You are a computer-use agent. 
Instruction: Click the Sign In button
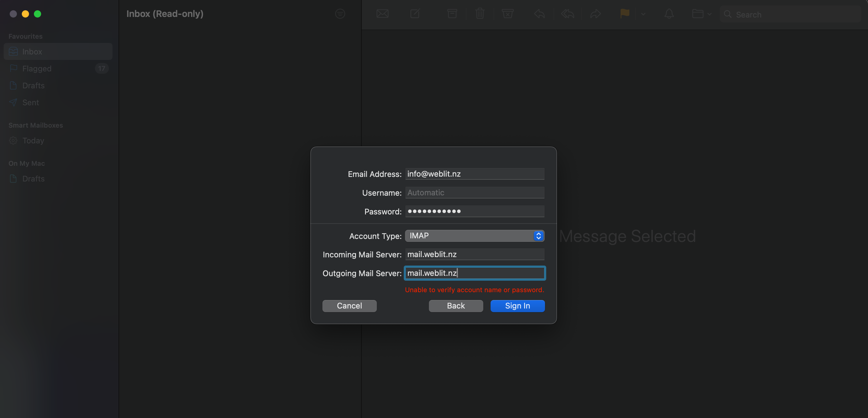point(517,306)
